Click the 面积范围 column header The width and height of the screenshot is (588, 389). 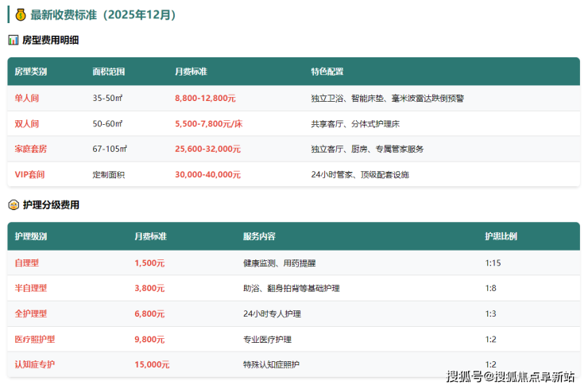point(109,72)
